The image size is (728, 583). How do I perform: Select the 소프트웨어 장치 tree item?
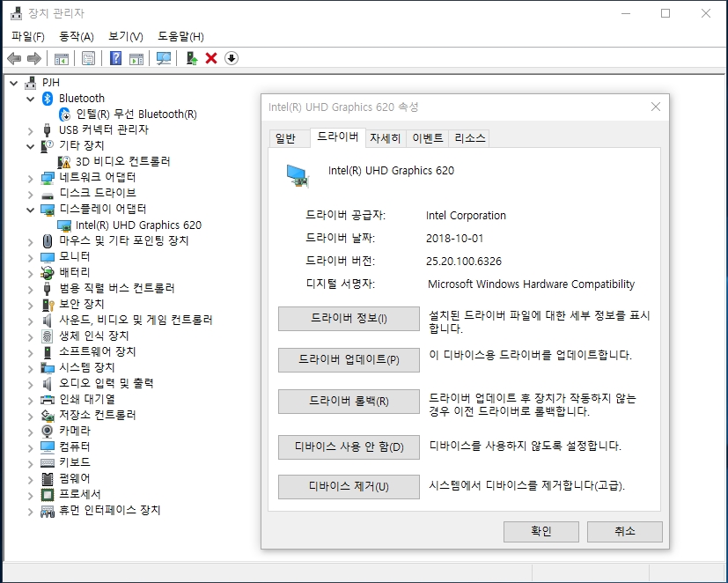pyautogui.click(x=98, y=351)
